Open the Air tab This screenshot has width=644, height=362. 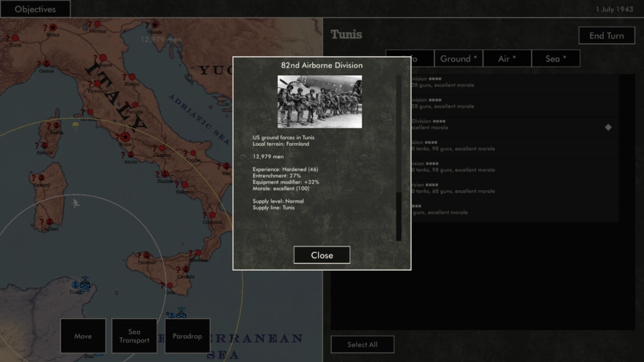point(507,58)
